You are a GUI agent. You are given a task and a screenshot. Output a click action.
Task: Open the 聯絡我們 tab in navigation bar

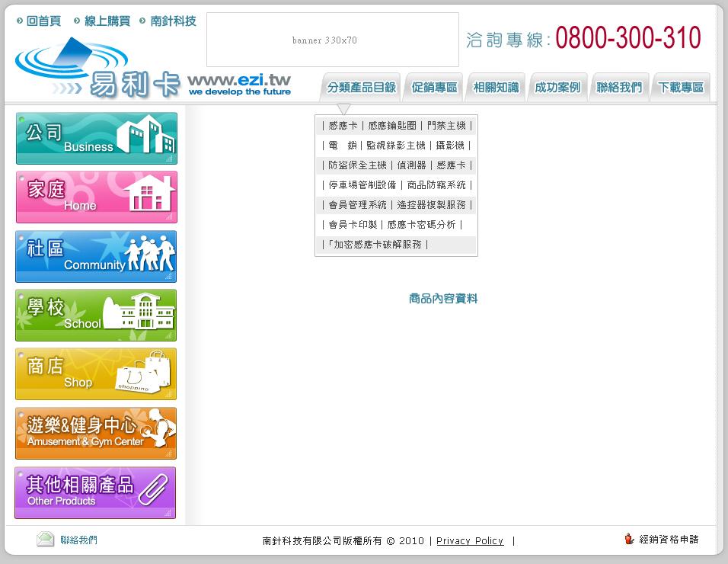pos(619,87)
